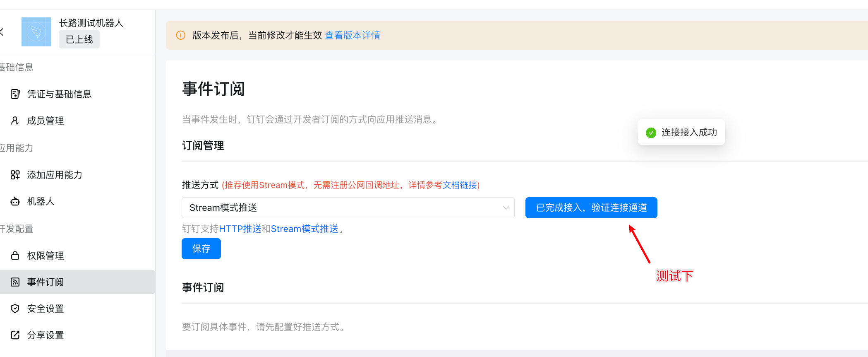Click 已完成接入，验证连接通道 button
Screen dimensions: 868x357
pos(591,207)
